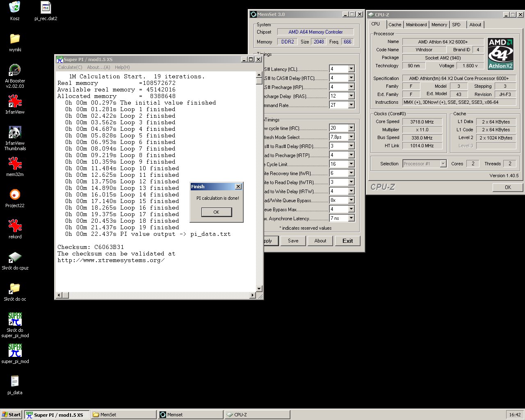Expand Read/Write Queue Bypass 8x dropdown

[x=352, y=200]
